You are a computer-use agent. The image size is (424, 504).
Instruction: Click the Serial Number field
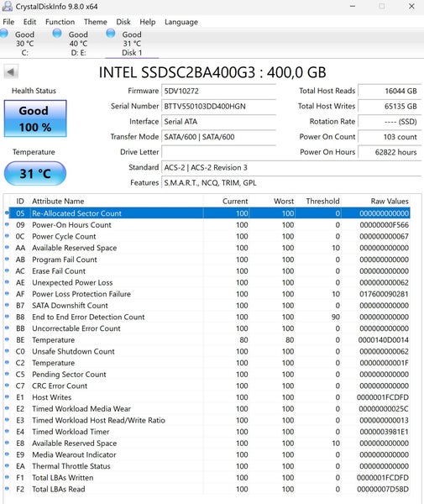[219, 107]
